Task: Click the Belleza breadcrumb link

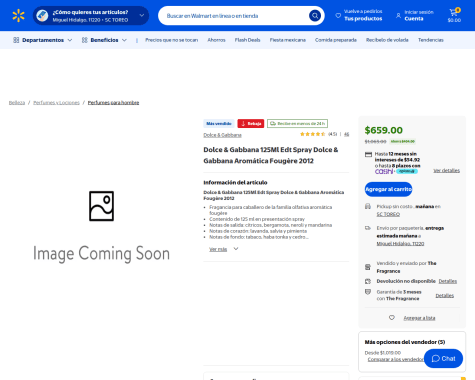Action: (x=17, y=102)
